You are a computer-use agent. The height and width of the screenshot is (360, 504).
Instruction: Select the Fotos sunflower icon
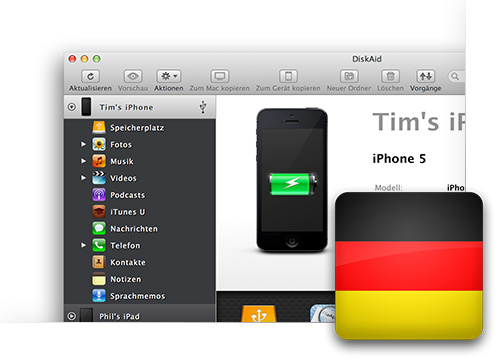point(99,144)
